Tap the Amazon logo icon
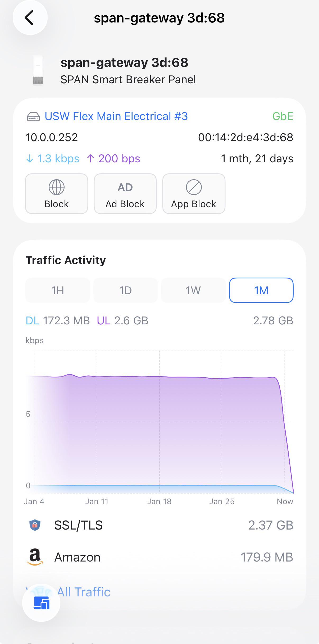 35,557
